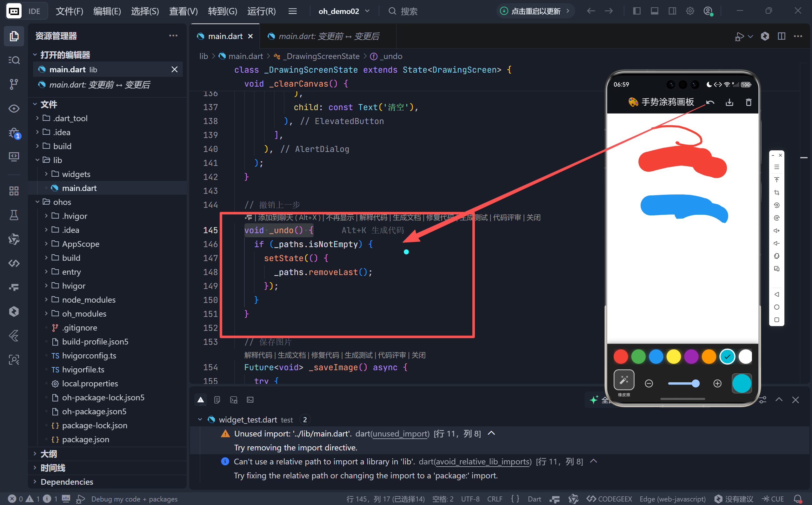Screen dimensions: 812x505
Task: Open the search sidebar icon
Action: click(14, 60)
